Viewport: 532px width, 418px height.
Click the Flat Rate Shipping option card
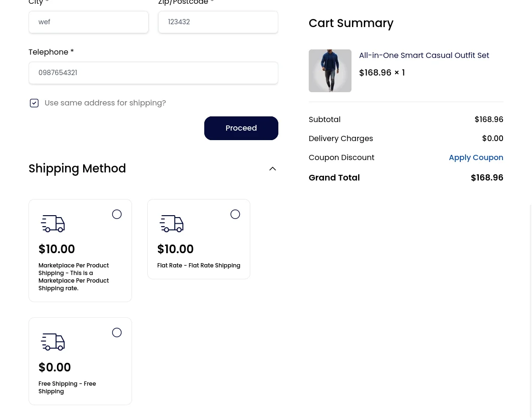(199, 239)
